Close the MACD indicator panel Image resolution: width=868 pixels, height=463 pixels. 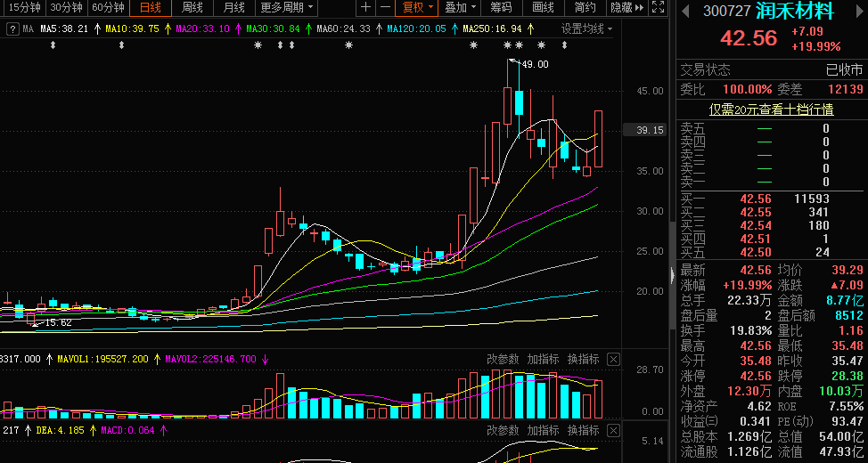coord(613,431)
